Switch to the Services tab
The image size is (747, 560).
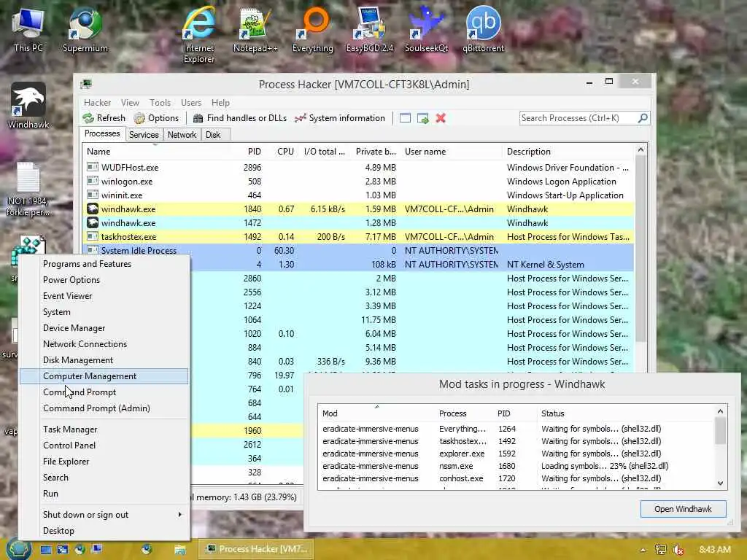[x=144, y=135]
